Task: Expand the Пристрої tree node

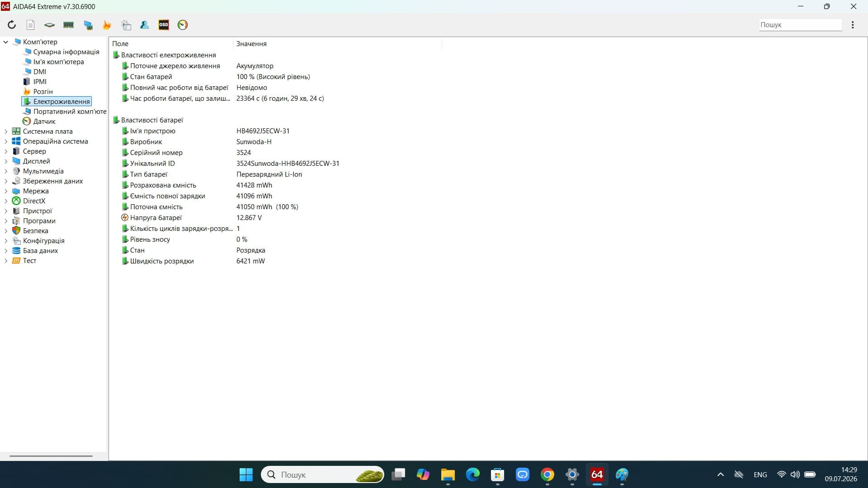Action: [6, 211]
